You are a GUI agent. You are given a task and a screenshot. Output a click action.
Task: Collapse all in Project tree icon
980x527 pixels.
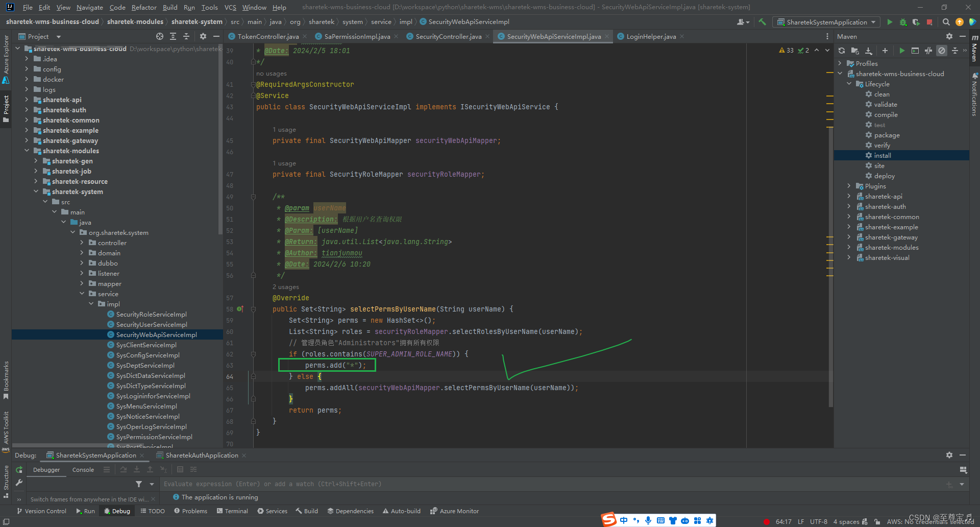click(x=186, y=36)
